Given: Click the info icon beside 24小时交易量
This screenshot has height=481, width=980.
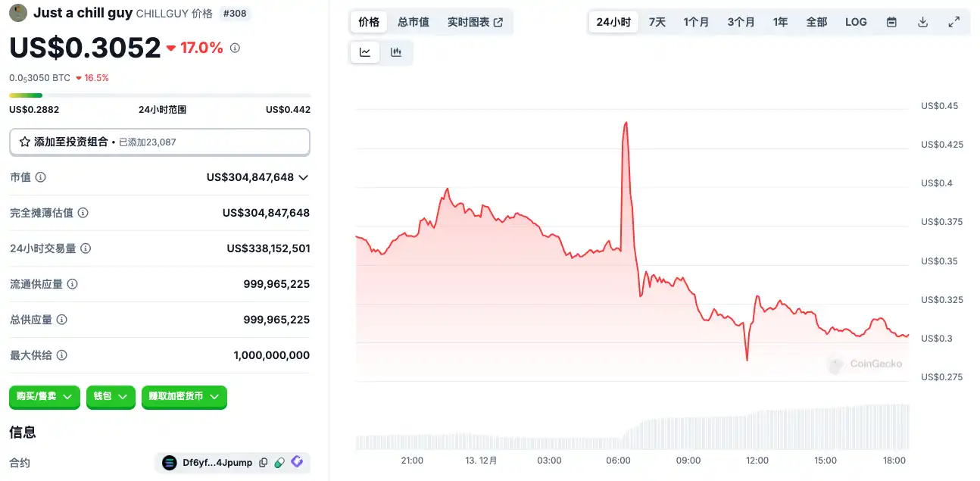Looking at the screenshot, I should [x=86, y=248].
